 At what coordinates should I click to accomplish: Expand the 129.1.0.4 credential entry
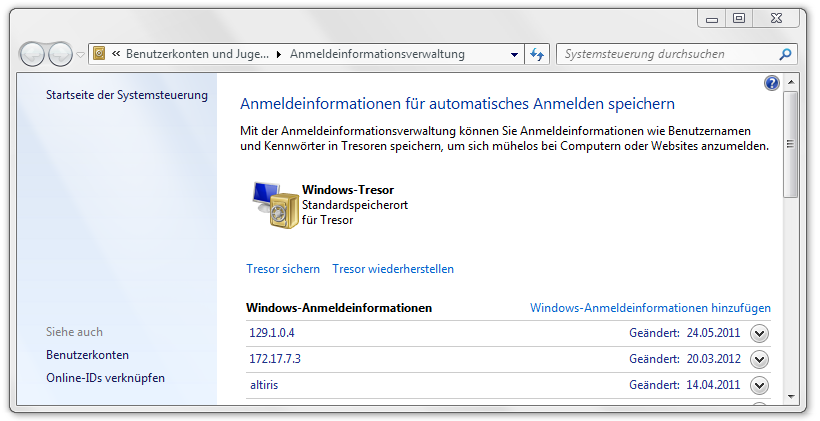(759, 334)
